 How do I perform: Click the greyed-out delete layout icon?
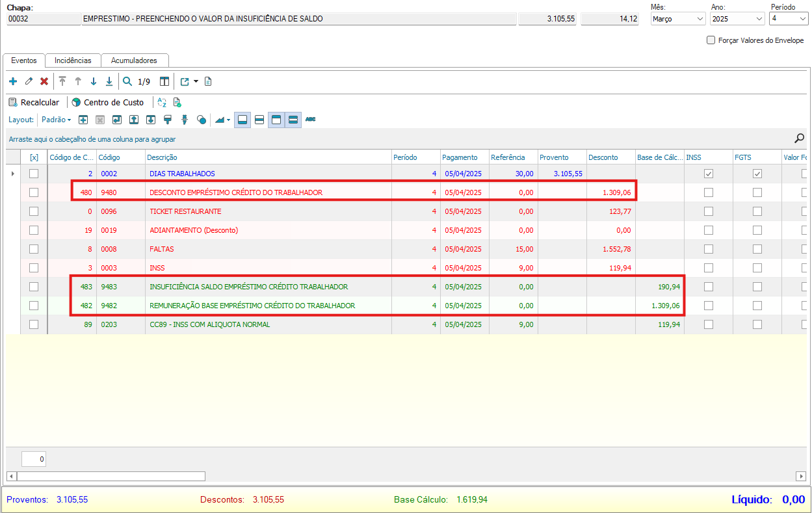tap(100, 120)
